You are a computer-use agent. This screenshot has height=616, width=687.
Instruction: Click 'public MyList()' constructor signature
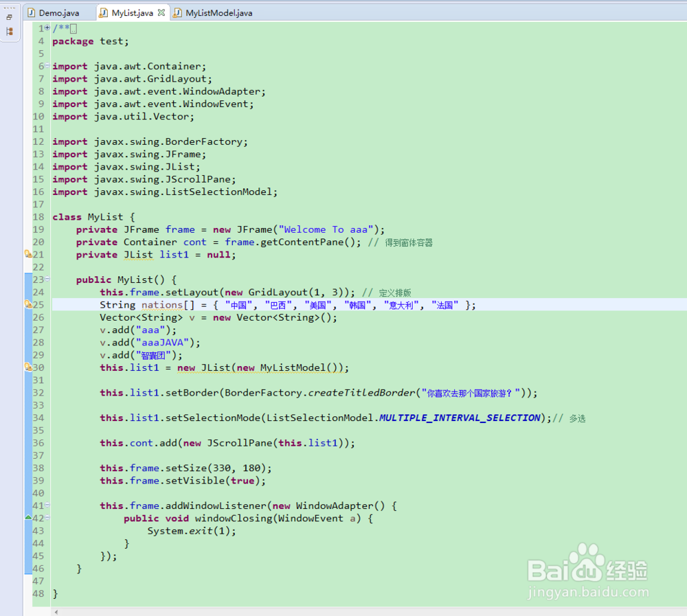pyautogui.click(x=120, y=280)
